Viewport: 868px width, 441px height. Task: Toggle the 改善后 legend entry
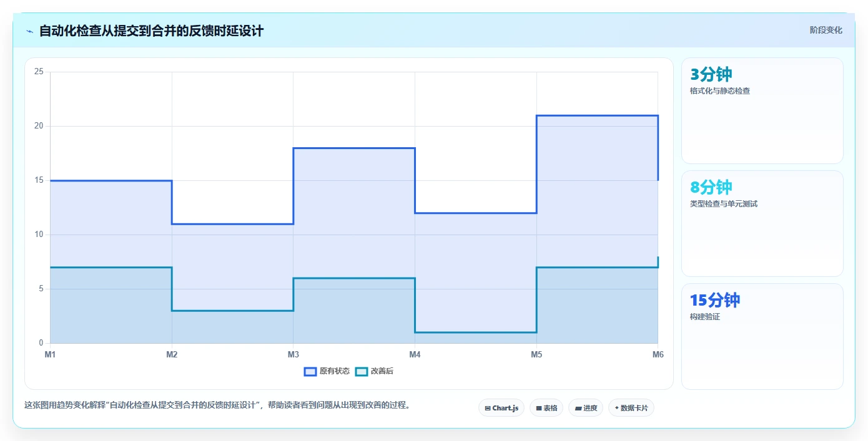(x=374, y=371)
